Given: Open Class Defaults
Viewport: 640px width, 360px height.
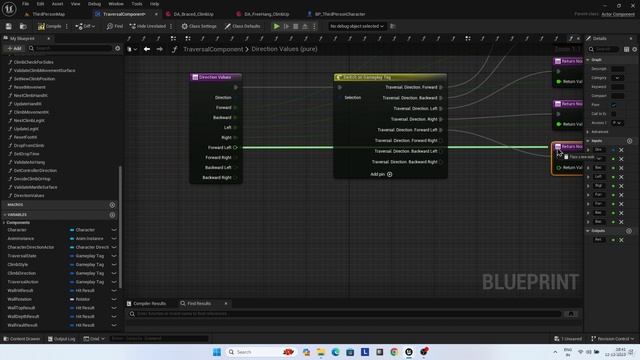Looking at the screenshot, I should pyautogui.click(x=242, y=26).
